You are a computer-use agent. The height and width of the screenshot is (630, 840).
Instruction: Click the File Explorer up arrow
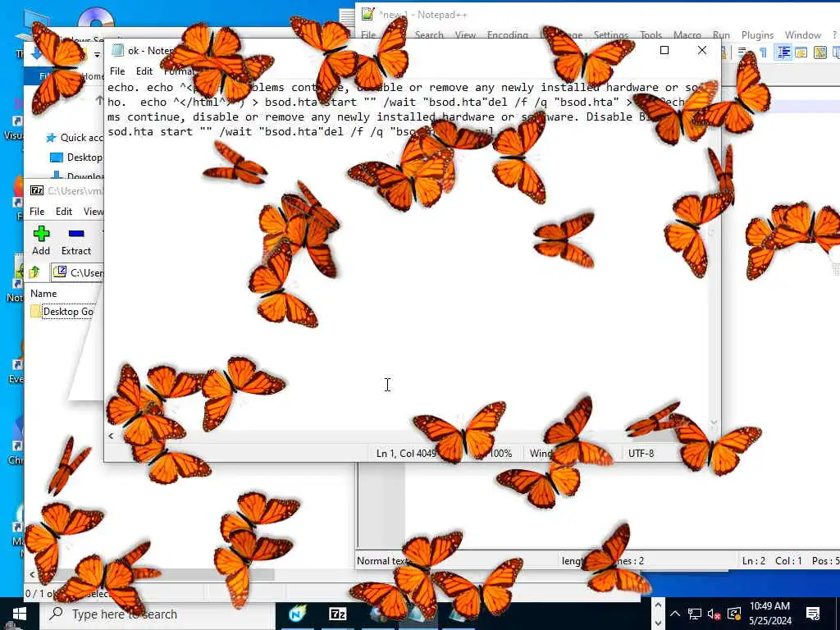coord(99,100)
